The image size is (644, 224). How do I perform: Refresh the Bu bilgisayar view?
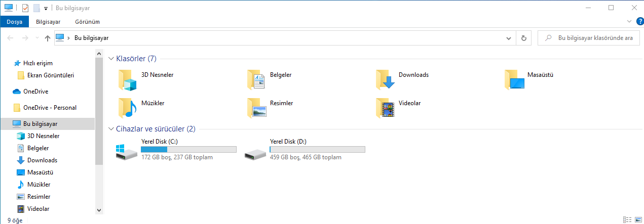coord(523,38)
